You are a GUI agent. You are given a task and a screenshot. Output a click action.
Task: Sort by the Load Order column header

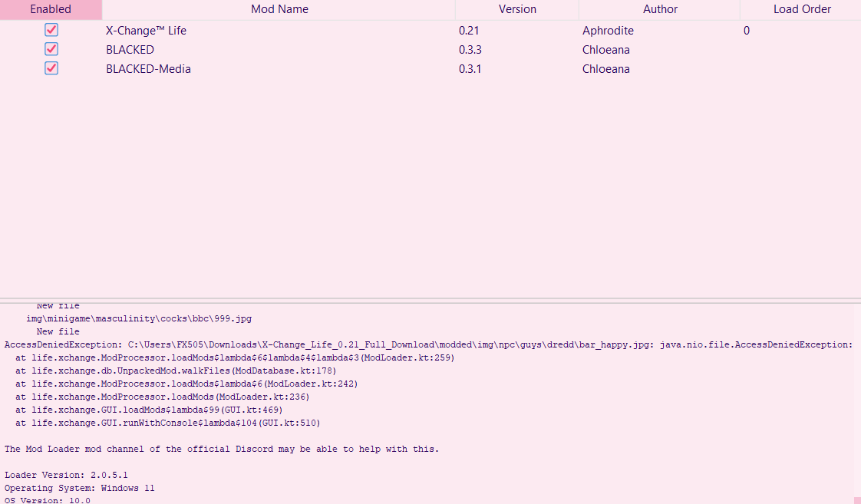point(801,9)
